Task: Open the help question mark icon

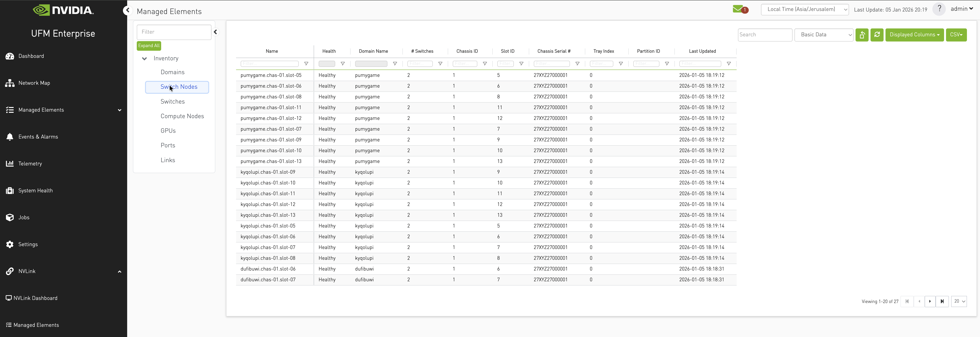Action: (x=939, y=9)
